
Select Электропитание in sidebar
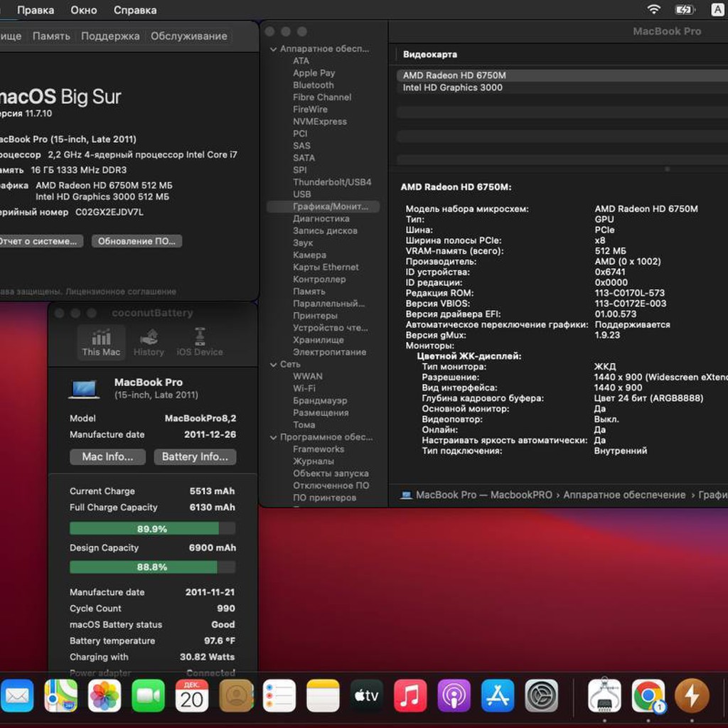(x=330, y=352)
